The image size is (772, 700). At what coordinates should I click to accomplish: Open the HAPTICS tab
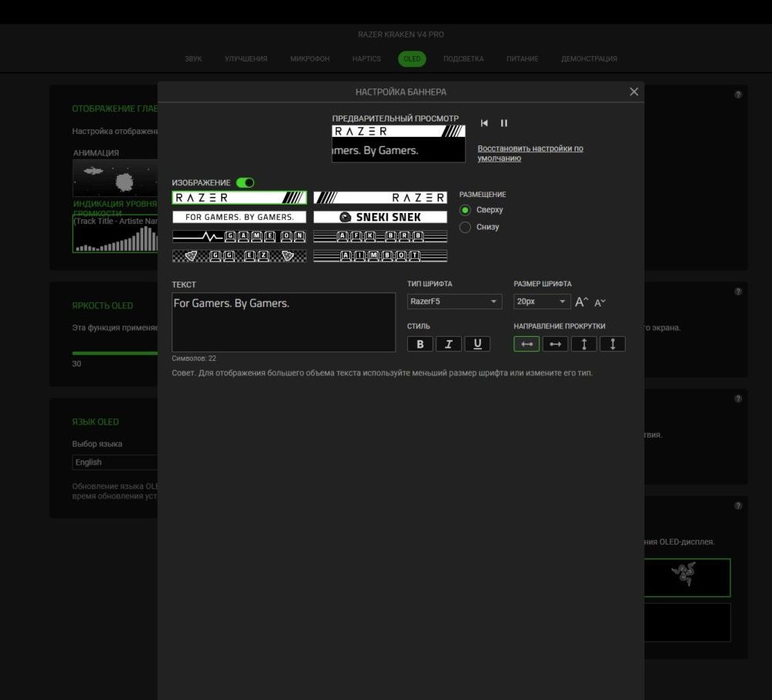[366, 58]
